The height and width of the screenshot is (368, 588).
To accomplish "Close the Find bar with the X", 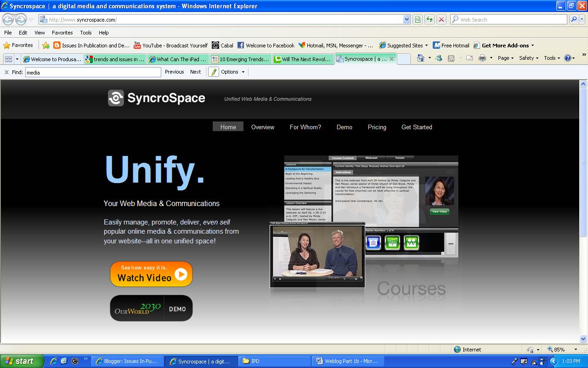I will point(7,72).
